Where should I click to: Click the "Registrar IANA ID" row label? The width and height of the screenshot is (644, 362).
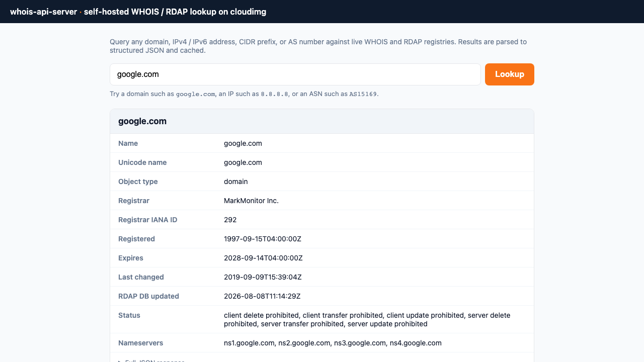148,220
